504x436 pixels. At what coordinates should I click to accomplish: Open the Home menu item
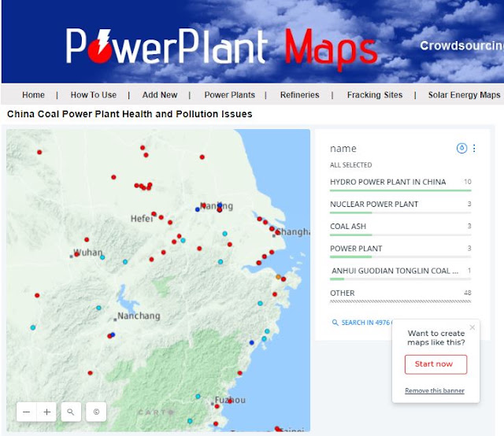point(33,94)
